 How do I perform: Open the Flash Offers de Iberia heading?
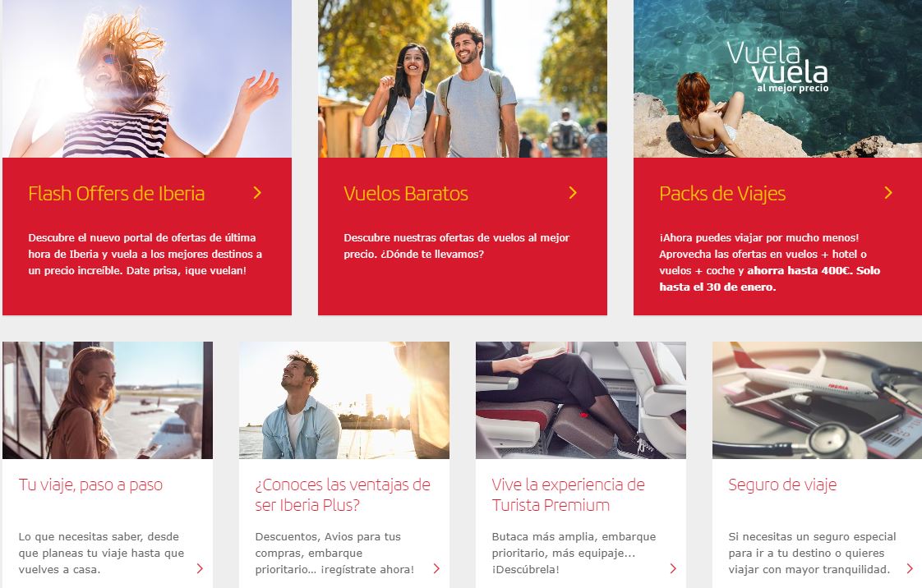click(117, 194)
